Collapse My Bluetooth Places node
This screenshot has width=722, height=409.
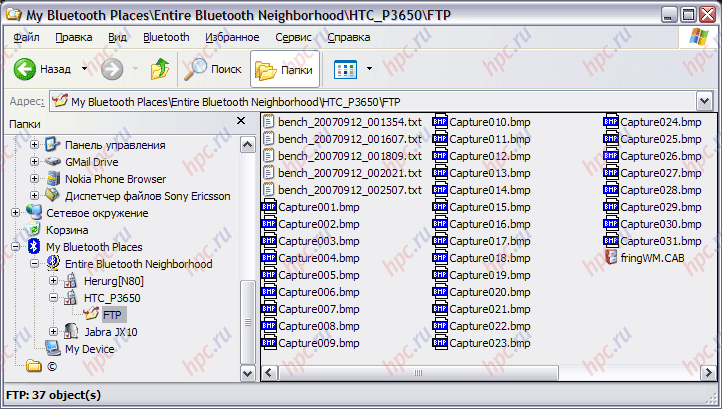coord(16,247)
